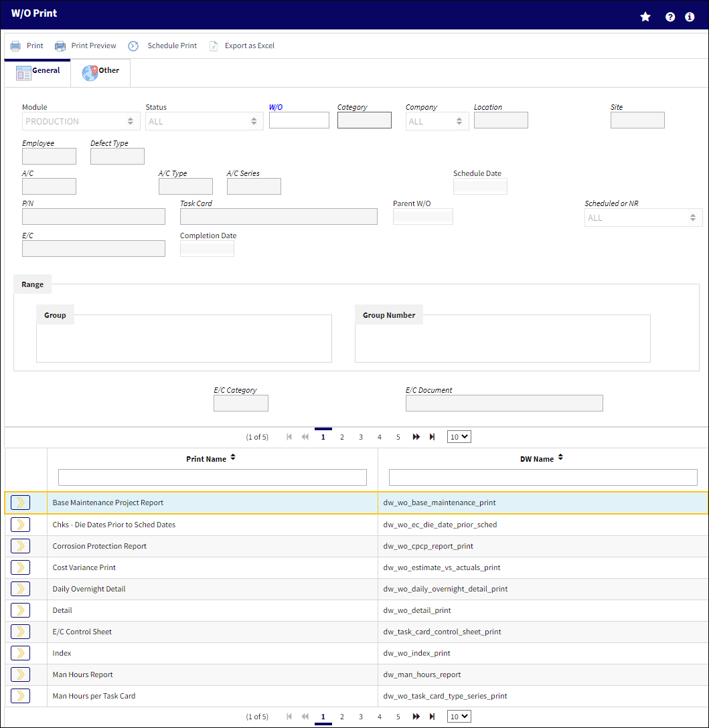Click the Print Name filter box
This screenshot has width=709, height=728.
[212, 477]
